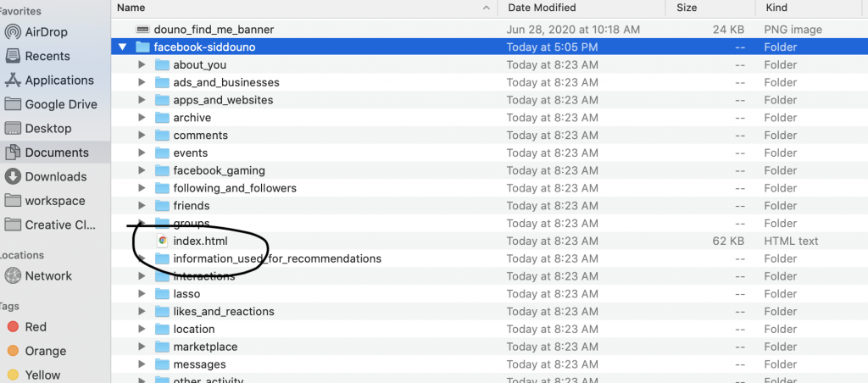Click the HTML text kind cell
This screenshot has height=383, width=868.
coord(791,241)
